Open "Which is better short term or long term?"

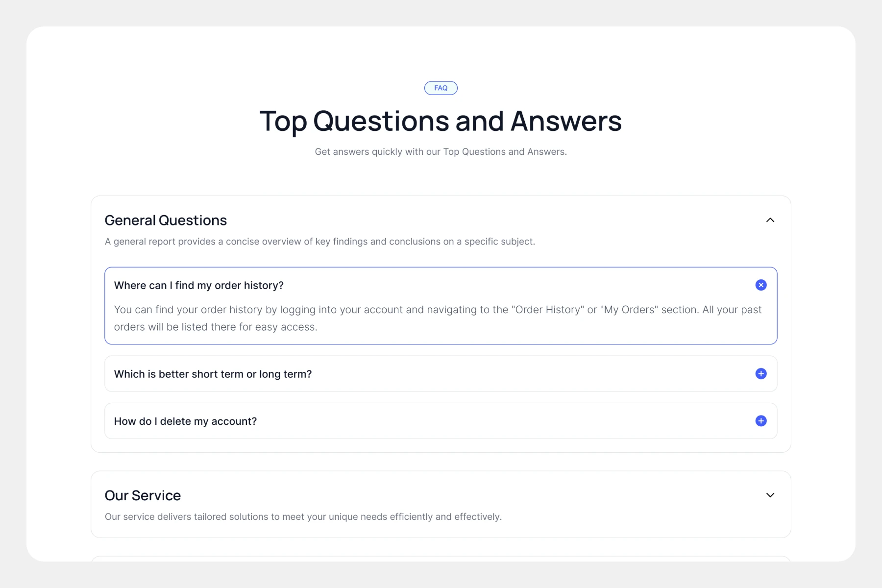tap(213, 374)
